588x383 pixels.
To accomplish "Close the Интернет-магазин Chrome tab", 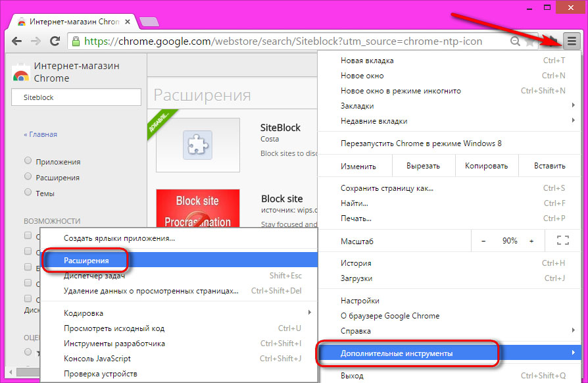I will (128, 22).
